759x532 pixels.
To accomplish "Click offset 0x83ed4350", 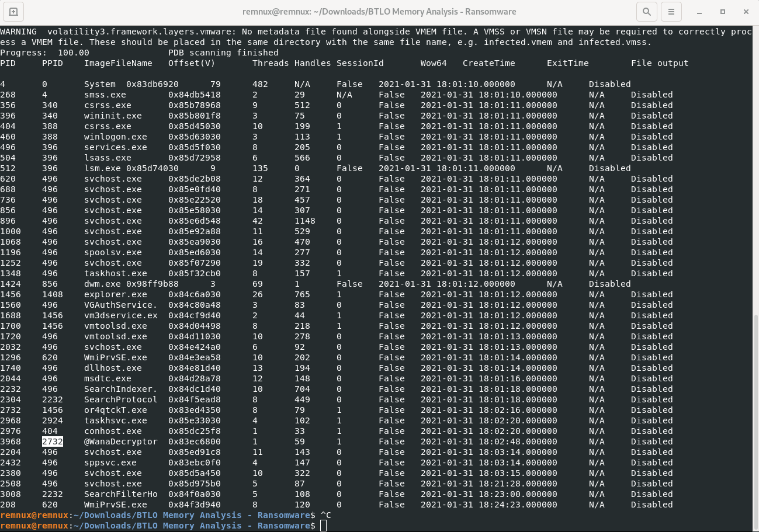I will point(195,410).
